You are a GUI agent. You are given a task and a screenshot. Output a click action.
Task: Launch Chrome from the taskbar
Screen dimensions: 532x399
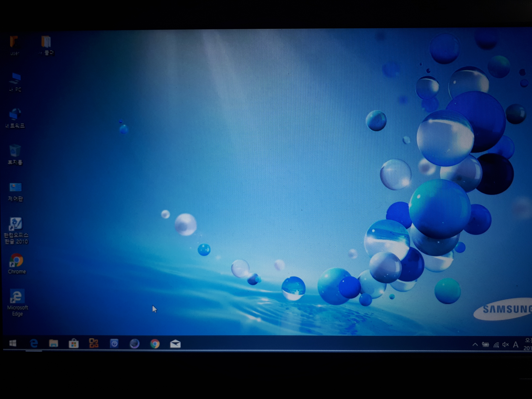click(x=155, y=344)
